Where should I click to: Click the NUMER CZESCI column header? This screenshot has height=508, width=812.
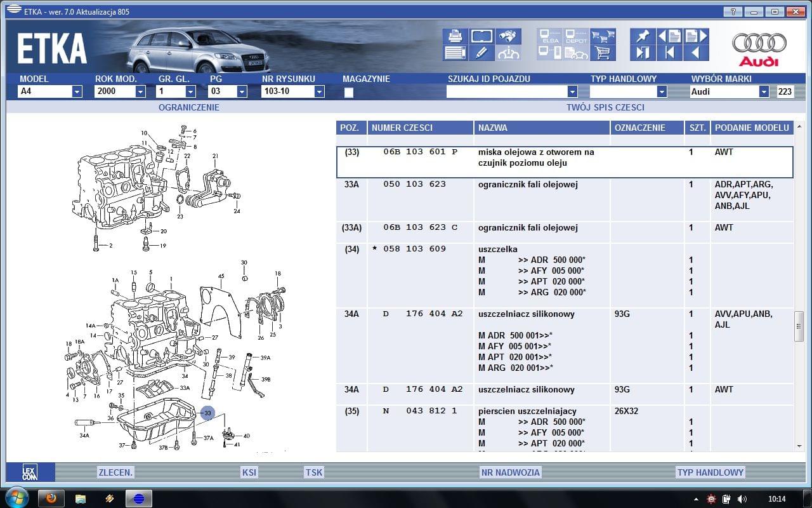point(420,128)
